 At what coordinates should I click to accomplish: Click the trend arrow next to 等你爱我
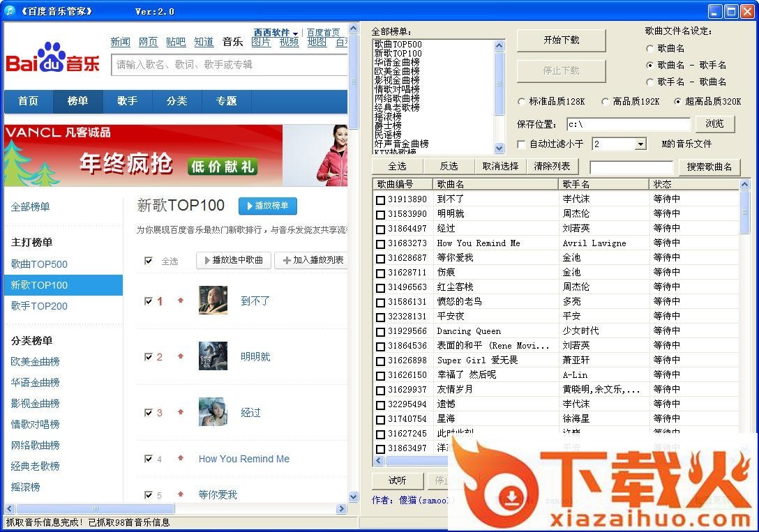[181, 494]
